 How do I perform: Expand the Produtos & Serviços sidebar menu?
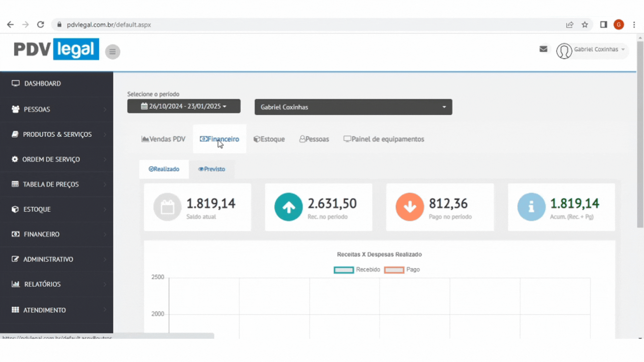[57, 134]
